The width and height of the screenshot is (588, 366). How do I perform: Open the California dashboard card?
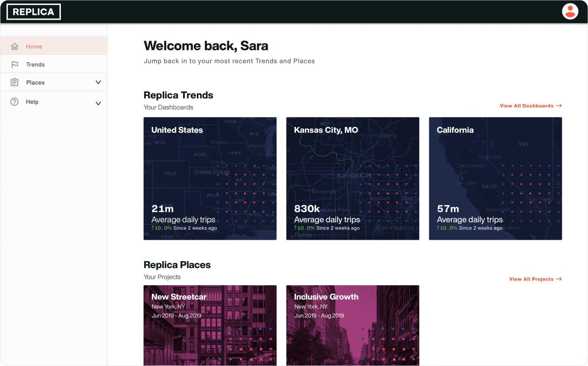pos(495,178)
